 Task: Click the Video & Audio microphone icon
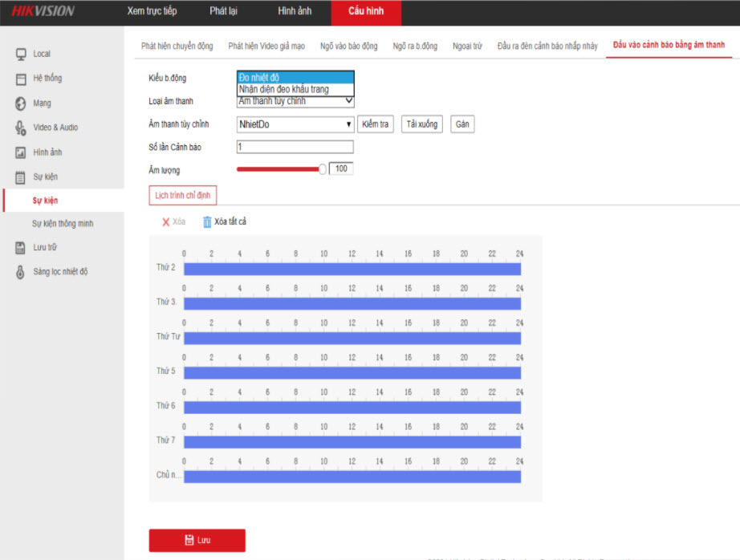[22, 128]
